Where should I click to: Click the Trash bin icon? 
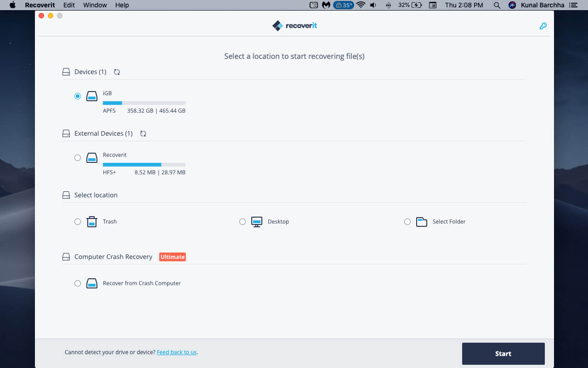click(x=92, y=222)
